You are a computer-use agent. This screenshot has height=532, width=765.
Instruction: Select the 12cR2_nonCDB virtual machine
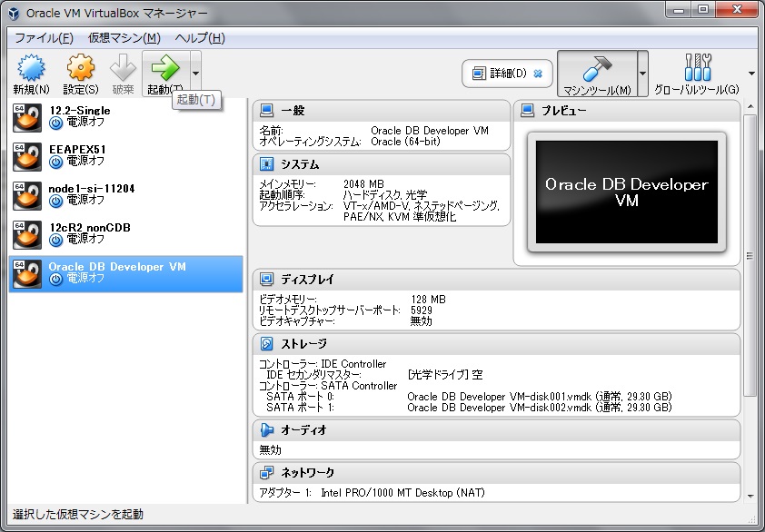126,234
